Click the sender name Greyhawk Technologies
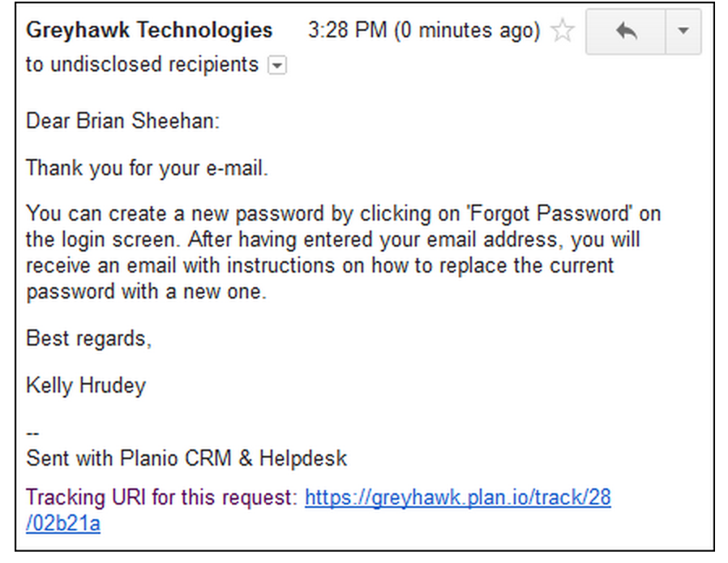The height and width of the screenshot is (563, 728). tap(149, 30)
